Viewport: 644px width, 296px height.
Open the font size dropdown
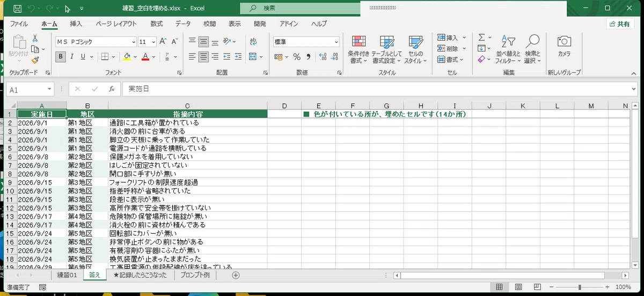coord(154,42)
